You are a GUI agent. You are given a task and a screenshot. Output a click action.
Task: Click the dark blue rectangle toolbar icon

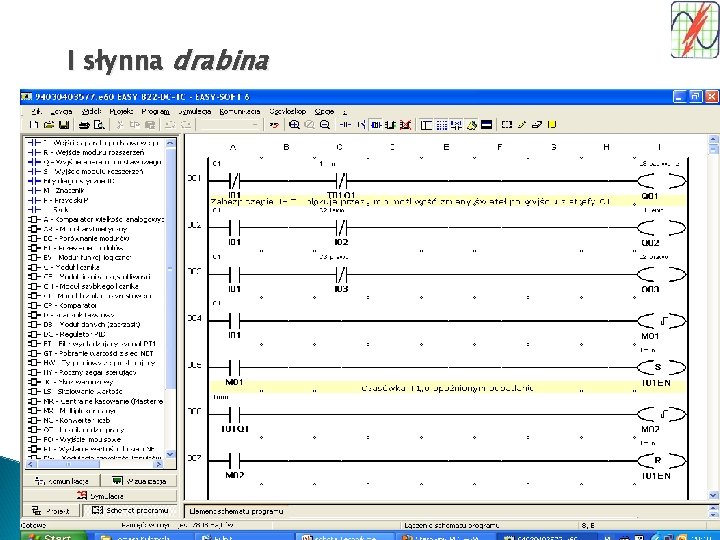(487, 124)
